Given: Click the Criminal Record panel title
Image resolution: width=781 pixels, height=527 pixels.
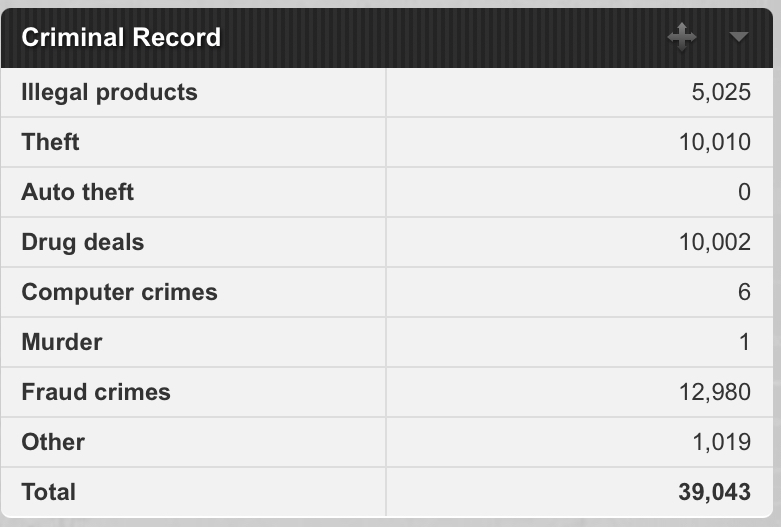Looking at the screenshot, I should (x=121, y=37).
